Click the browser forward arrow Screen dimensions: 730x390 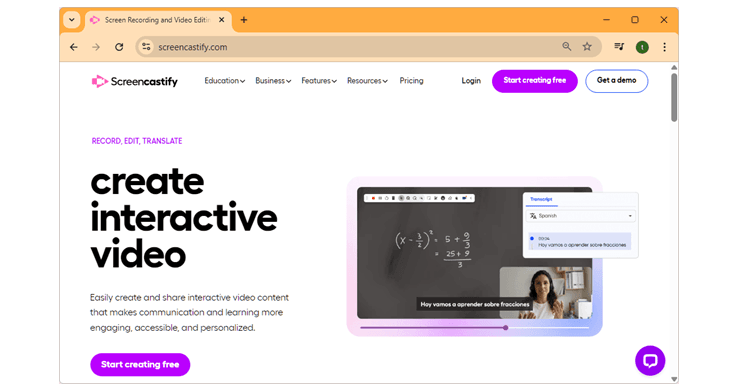pos(96,47)
